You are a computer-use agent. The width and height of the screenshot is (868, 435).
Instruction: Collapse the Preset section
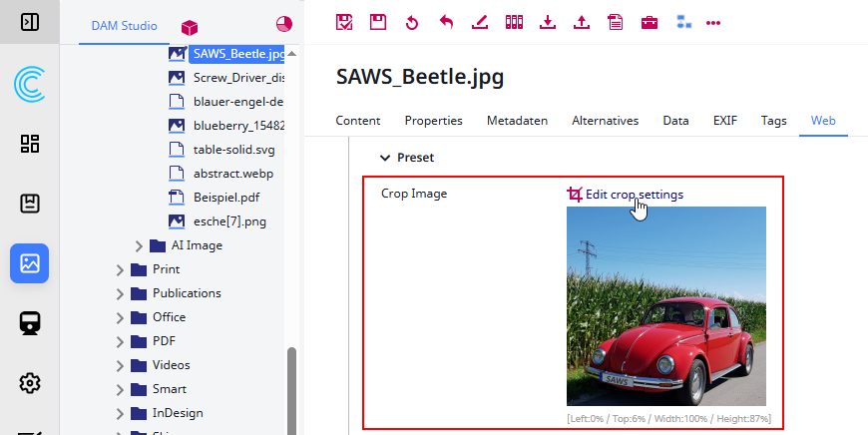coord(385,158)
